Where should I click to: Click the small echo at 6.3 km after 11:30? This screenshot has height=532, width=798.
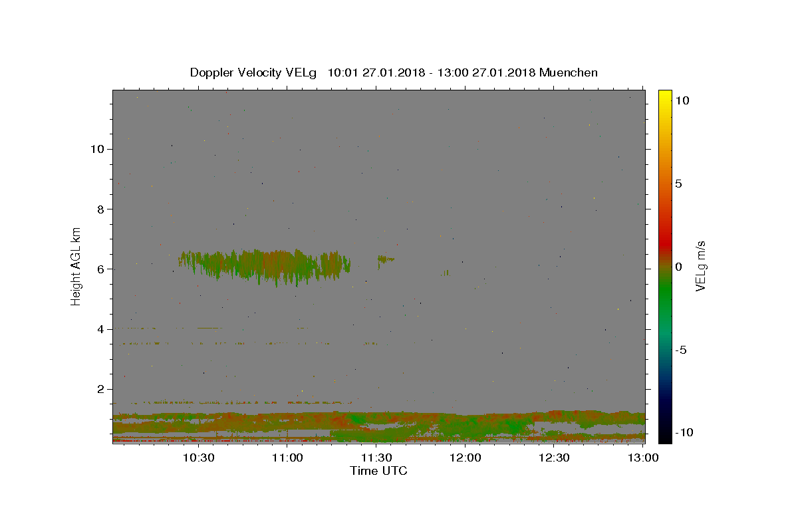(385, 259)
